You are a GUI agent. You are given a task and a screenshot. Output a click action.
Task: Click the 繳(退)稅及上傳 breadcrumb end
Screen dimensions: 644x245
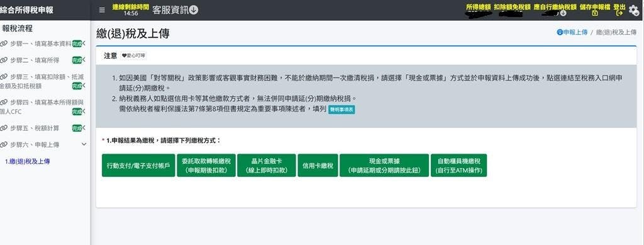coord(616,32)
